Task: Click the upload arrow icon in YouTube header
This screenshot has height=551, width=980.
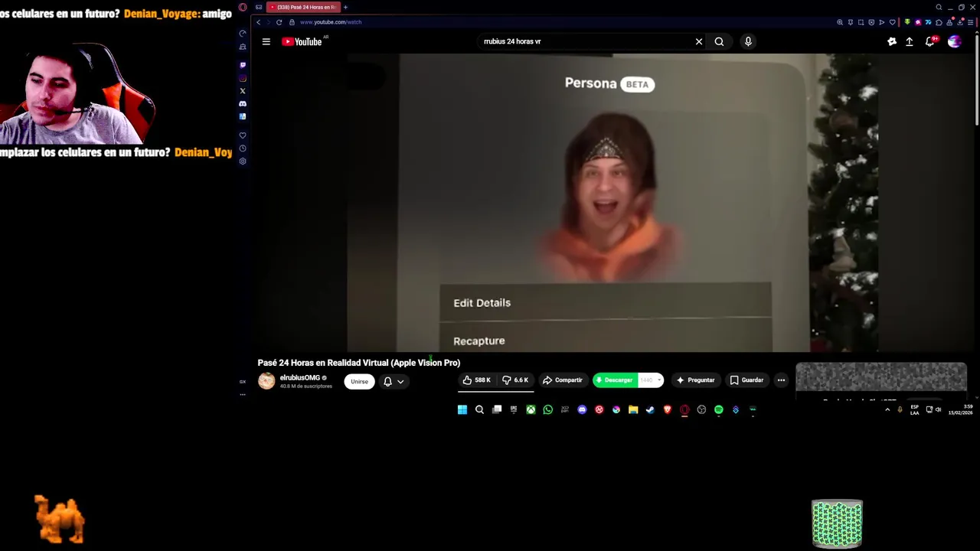Action: (910, 41)
